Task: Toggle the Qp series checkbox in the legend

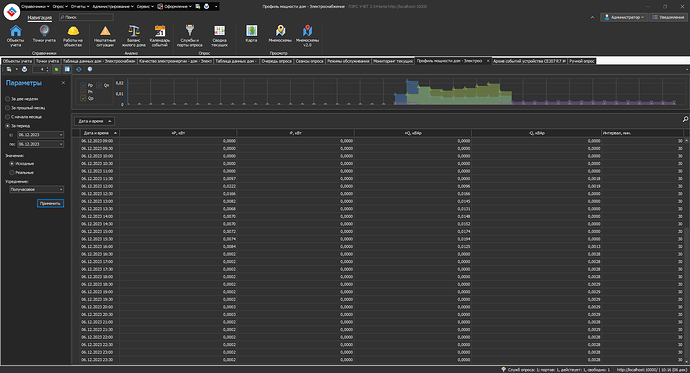Action: (x=84, y=99)
